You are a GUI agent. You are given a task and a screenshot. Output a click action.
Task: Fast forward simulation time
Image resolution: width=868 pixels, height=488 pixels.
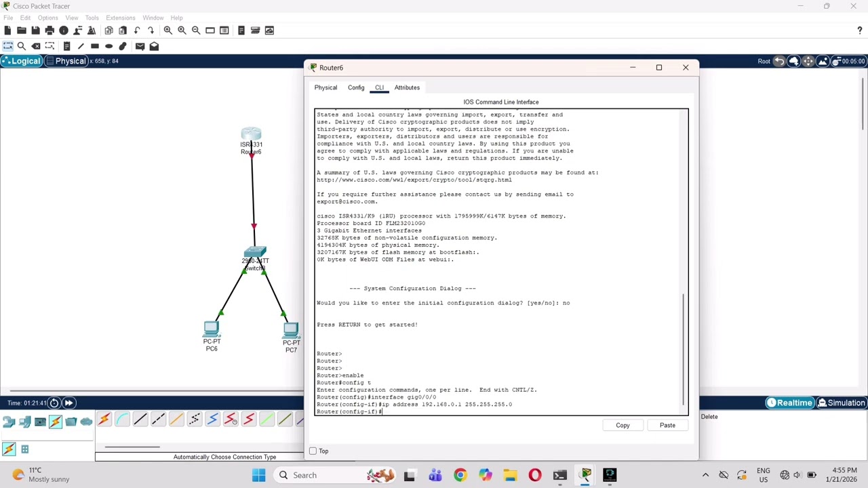68,403
